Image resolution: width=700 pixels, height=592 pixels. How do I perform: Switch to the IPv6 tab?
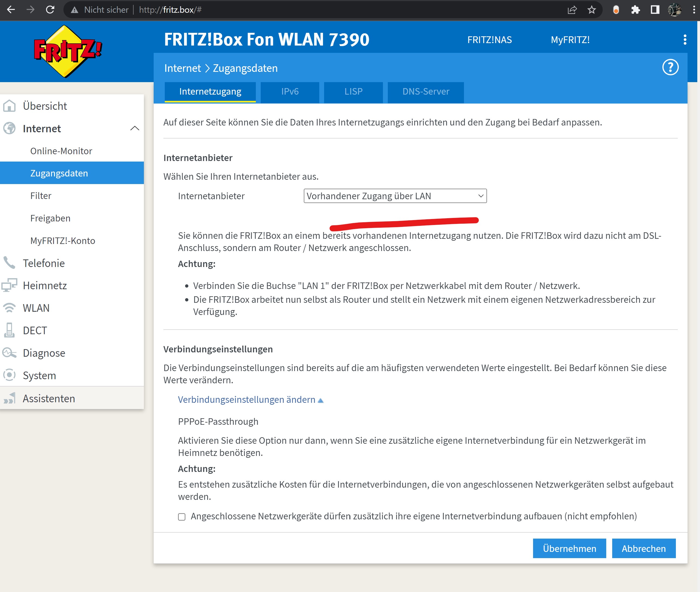pyautogui.click(x=290, y=92)
